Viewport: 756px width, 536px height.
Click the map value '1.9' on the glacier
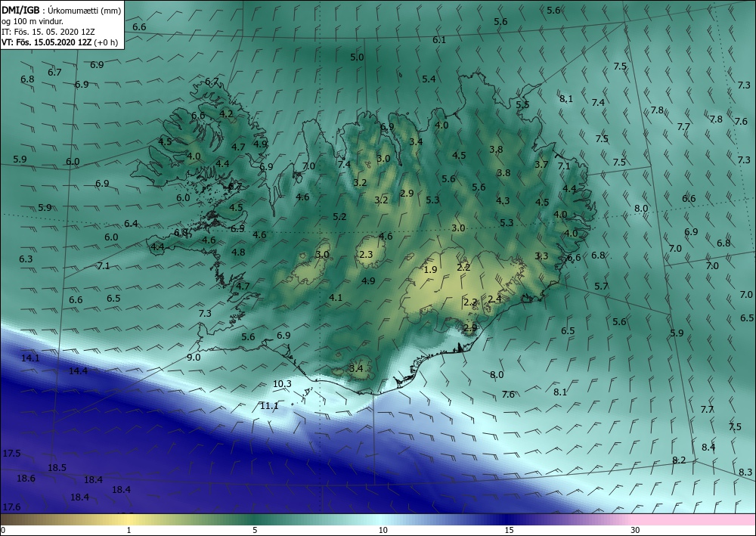[x=430, y=269]
